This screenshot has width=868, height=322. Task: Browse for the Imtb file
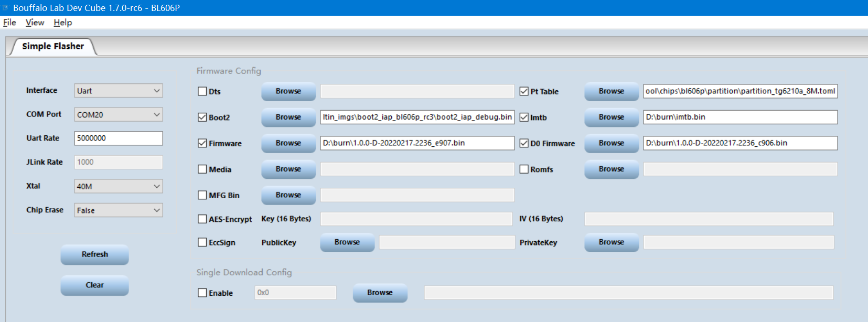coord(612,117)
